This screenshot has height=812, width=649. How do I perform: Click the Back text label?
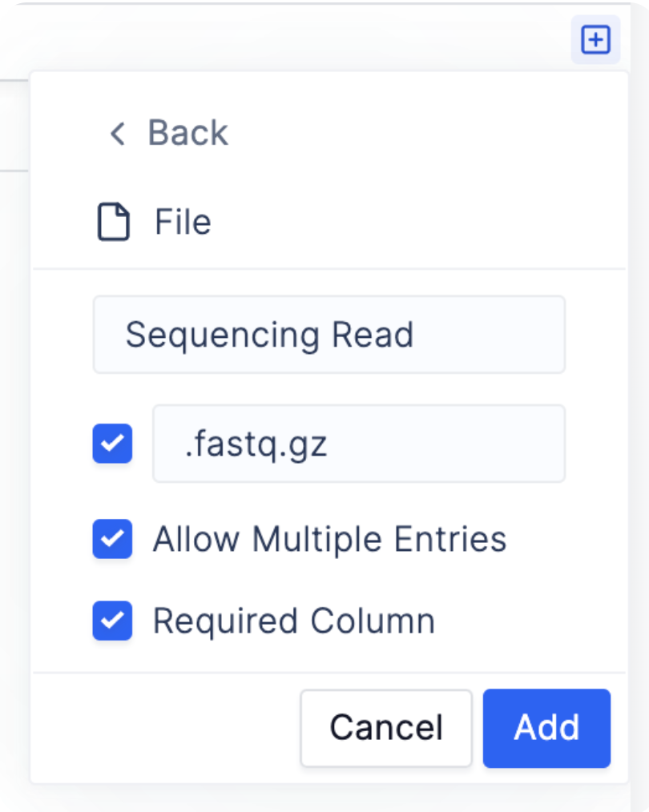188,133
